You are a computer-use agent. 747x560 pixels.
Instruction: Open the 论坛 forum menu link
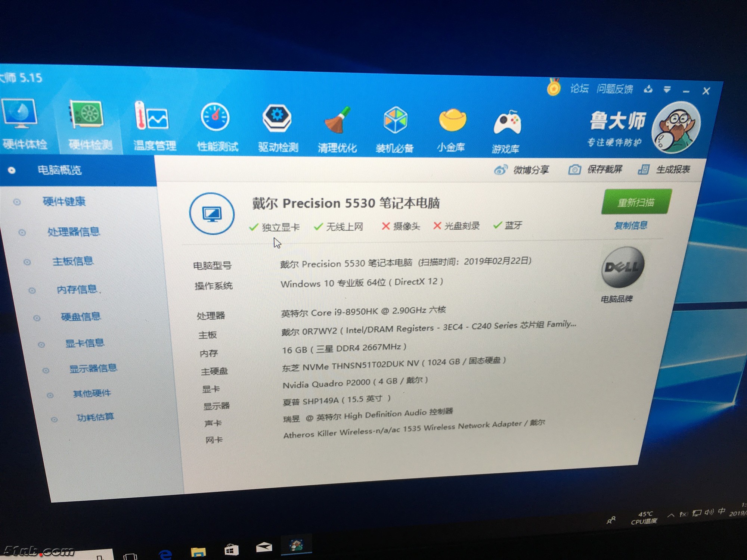click(579, 88)
